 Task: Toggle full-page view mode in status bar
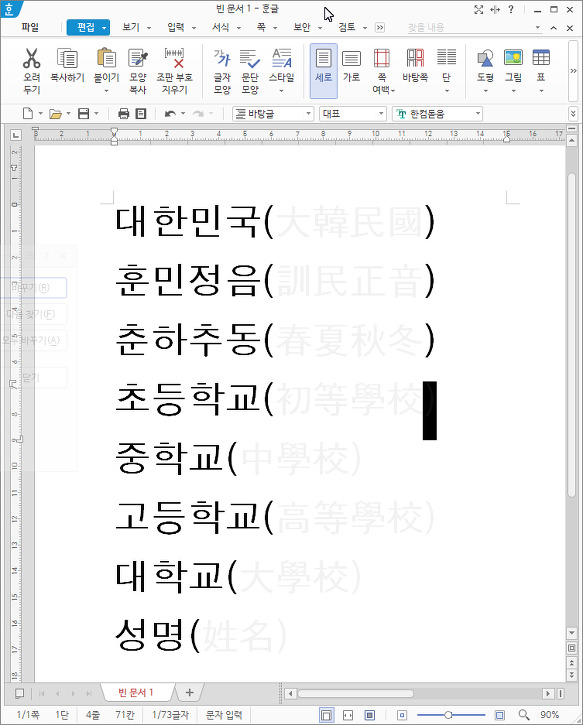370,715
